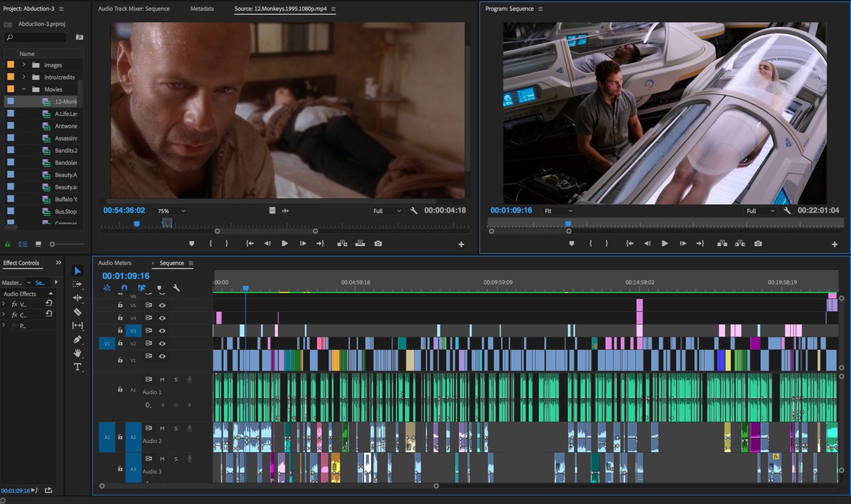Play clip in Source monitor
This screenshot has width=851, height=504.
coord(285,243)
